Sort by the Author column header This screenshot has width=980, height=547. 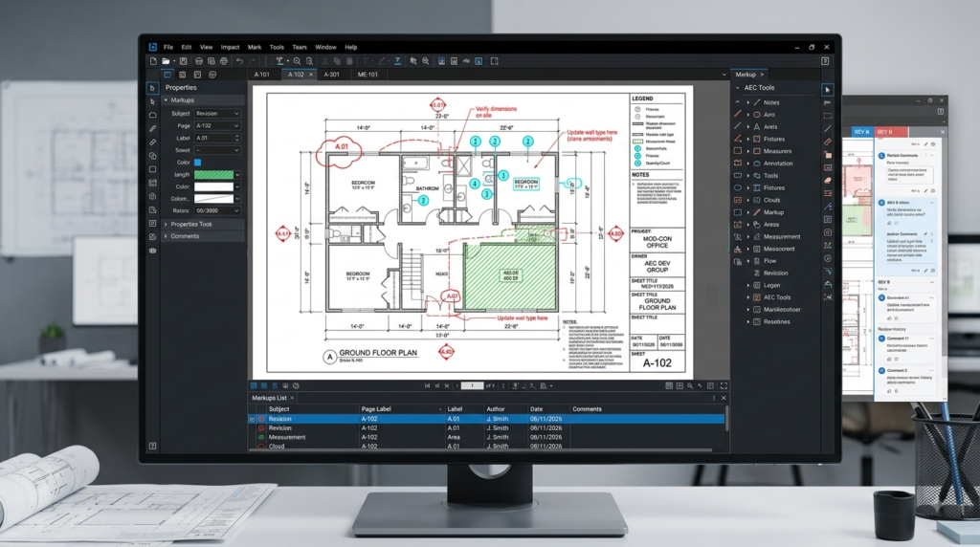point(496,409)
